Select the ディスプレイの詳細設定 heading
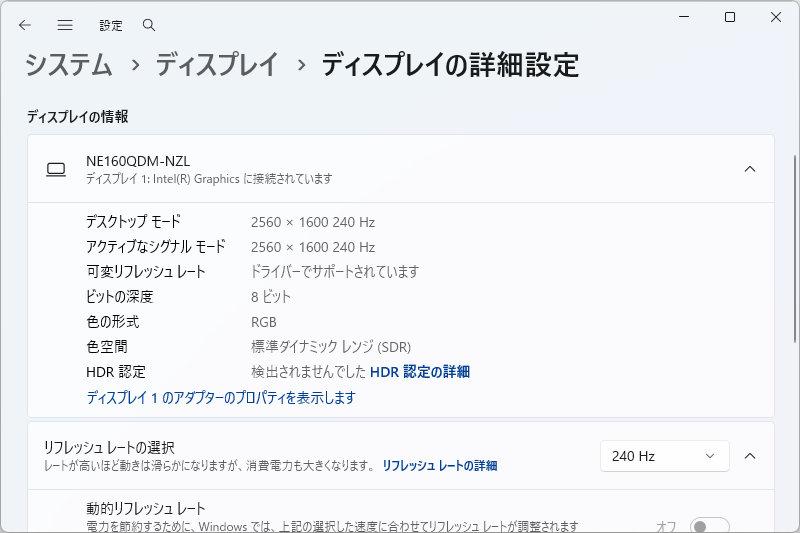The height and width of the screenshot is (533, 800). tap(451, 65)
